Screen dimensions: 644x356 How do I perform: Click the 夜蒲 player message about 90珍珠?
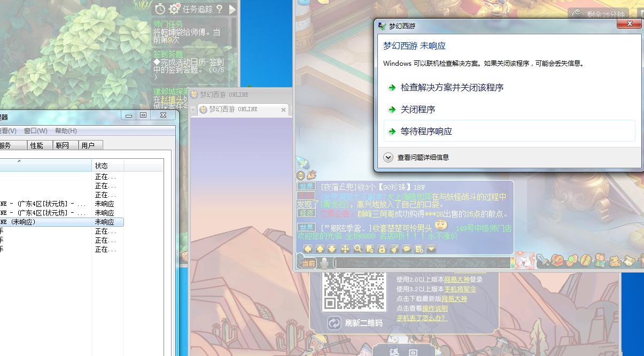point(373,187)
